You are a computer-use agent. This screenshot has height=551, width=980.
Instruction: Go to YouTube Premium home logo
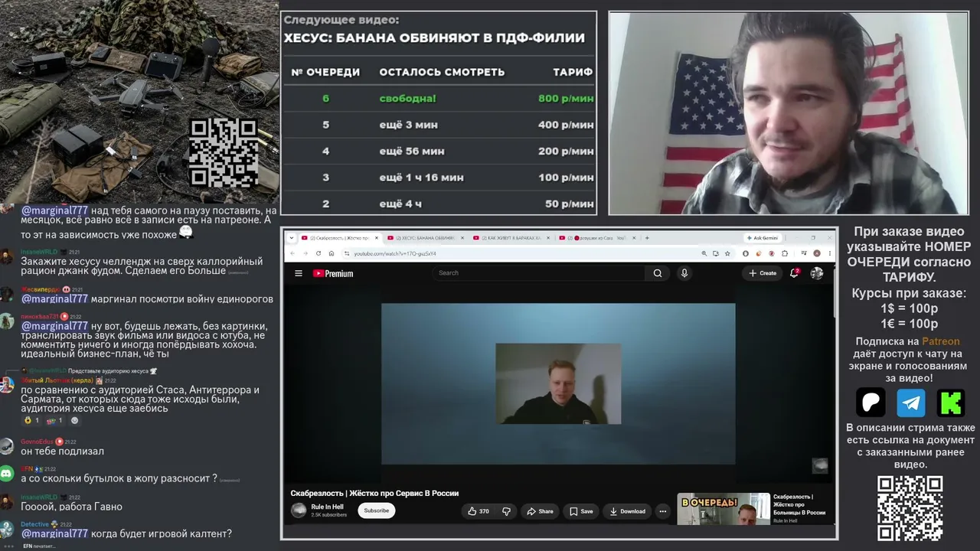pyautogui.click(x=333, y=273)
